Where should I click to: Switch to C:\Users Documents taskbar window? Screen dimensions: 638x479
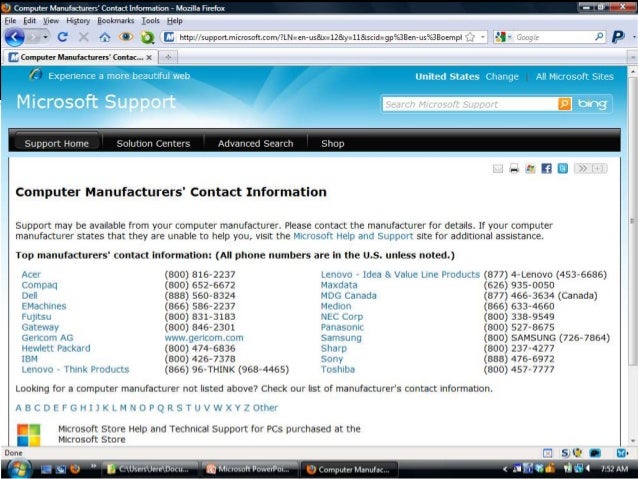click(x=150, y=469)
